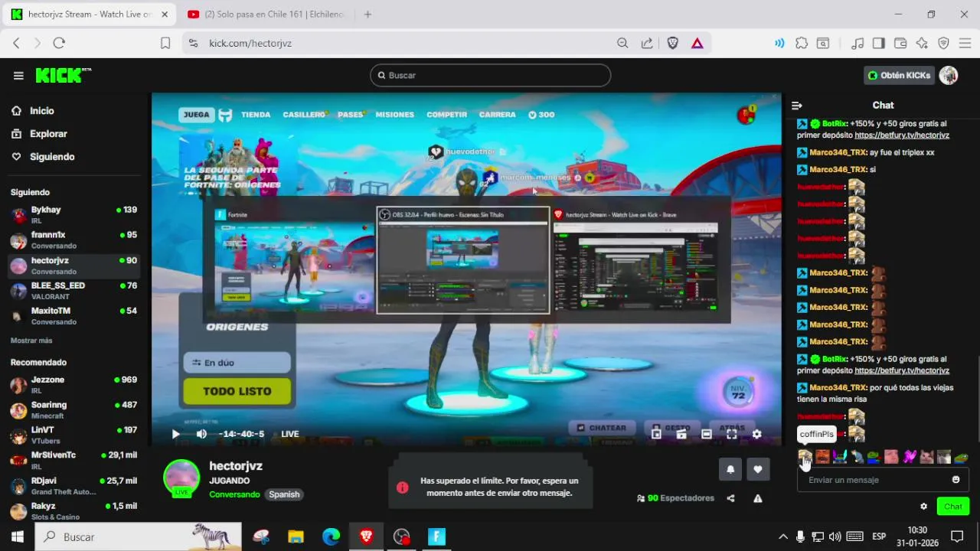Click the address bar URL kick.com/hectorjvz
This screenshot has height=551, width=980.
[x=250, y=44]
